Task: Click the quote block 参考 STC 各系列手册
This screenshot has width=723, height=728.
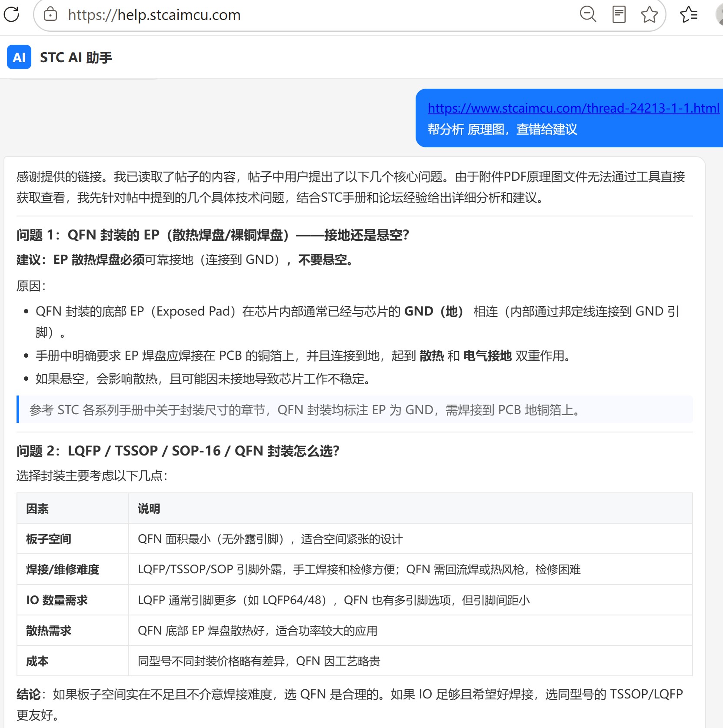Action: (355, 409)
